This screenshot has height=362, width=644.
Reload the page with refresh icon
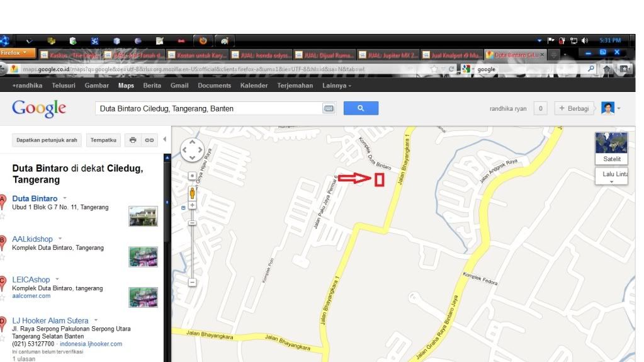point(451,69)
